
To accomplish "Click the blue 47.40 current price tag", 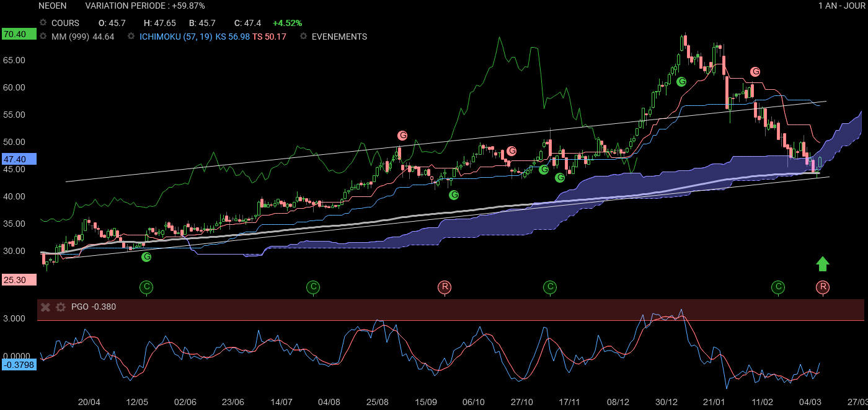I will (19, 159).
